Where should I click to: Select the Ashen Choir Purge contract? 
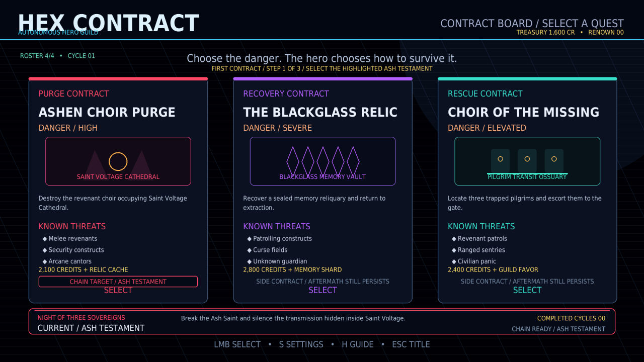click(x=118, y=290)
